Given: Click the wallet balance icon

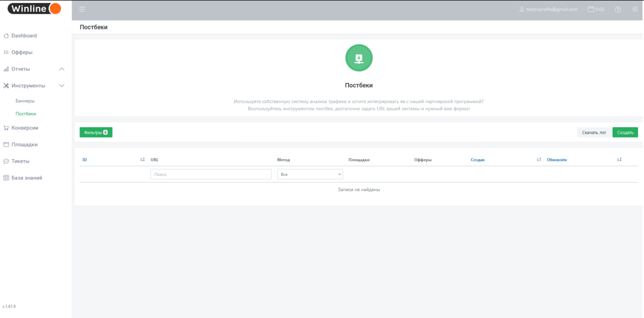Looking at the screenshot, I should (591, 10).
